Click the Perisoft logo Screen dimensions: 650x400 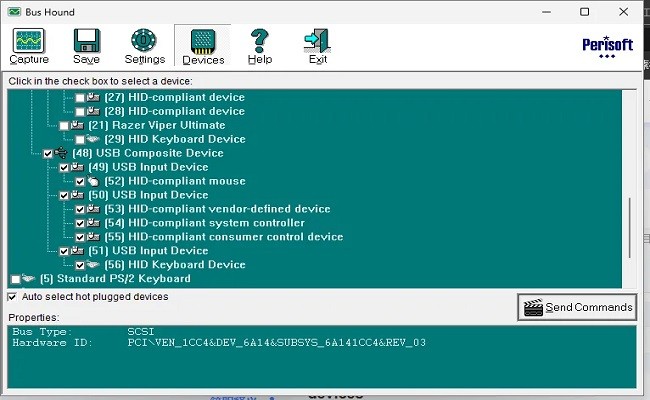pyautogui.click(x=607, y=47)
